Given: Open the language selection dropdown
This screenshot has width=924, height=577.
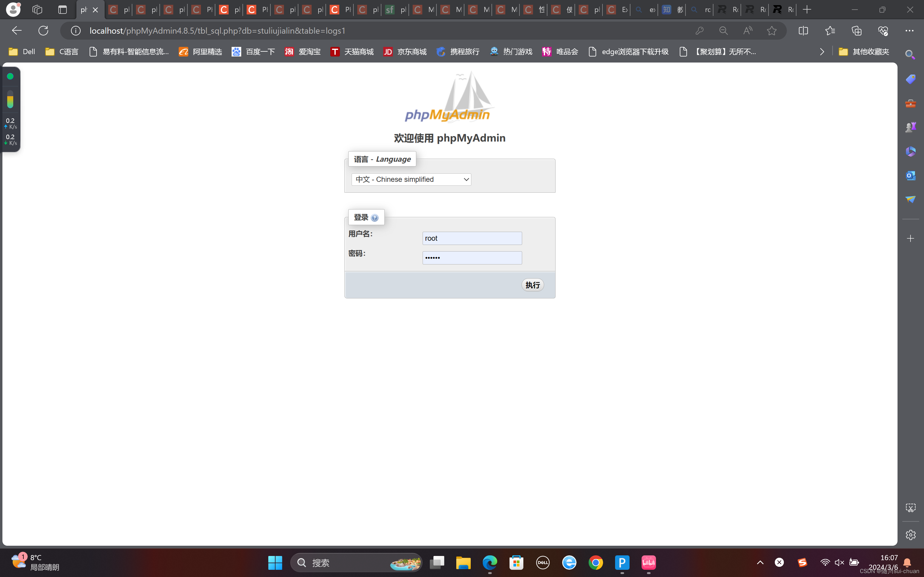Looking at the screenshot, I should 411,179.
